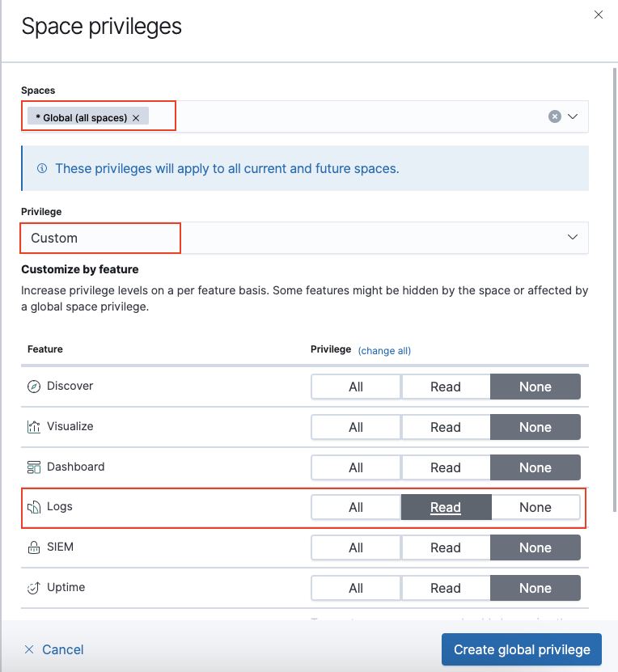Viewport: 618px width, 672px height.
Task: Click the Visualize chart icon
Action: click(x=34, y=426)
